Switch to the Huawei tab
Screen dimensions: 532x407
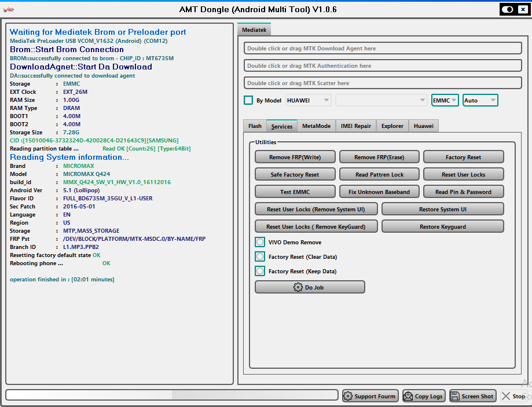pos(423,126)
